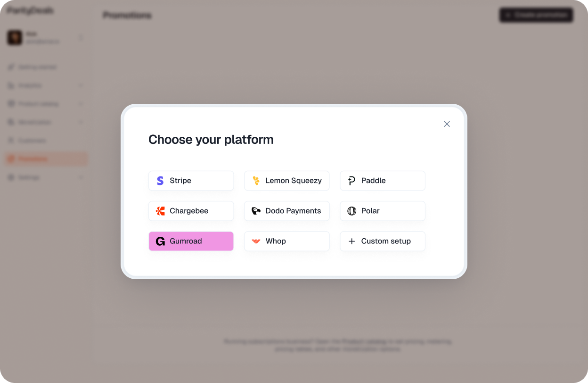Click the PartyDeals logo
Screen dimensions: 588x383
[x=29, y=10]
